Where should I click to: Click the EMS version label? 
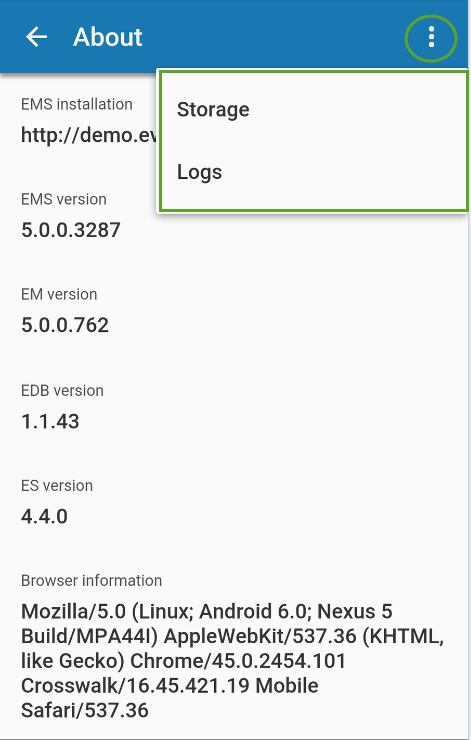click(64, 199)
